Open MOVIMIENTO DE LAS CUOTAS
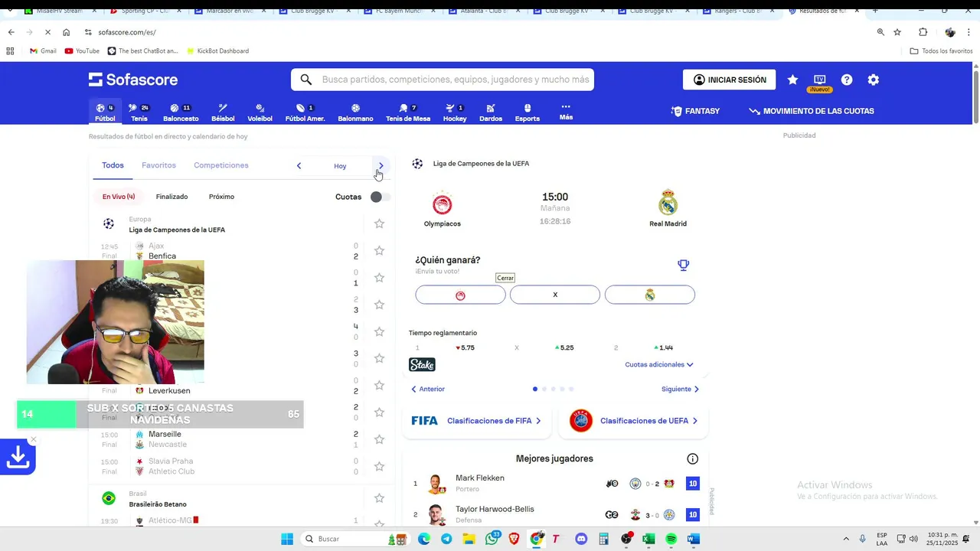980x551 pixels. point(812,111)
